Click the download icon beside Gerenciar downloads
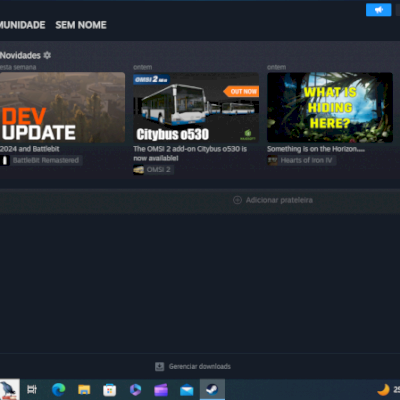400x400 pixels. 160,367
